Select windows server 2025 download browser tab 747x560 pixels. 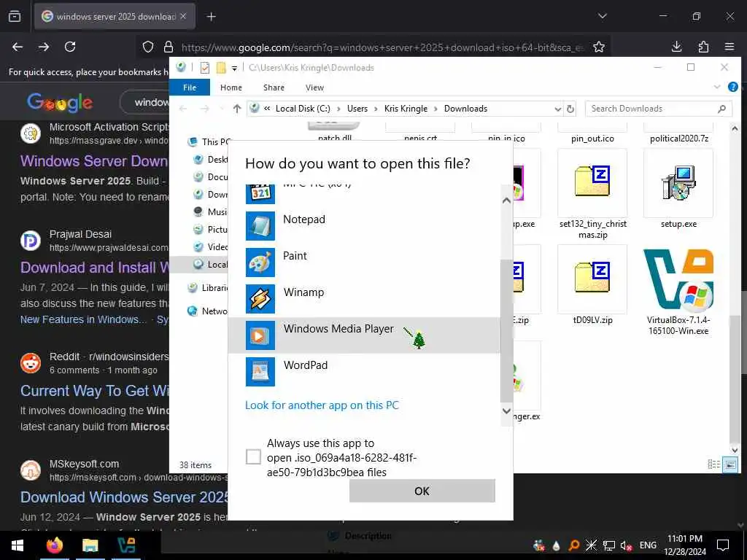(x=115, y=17)
